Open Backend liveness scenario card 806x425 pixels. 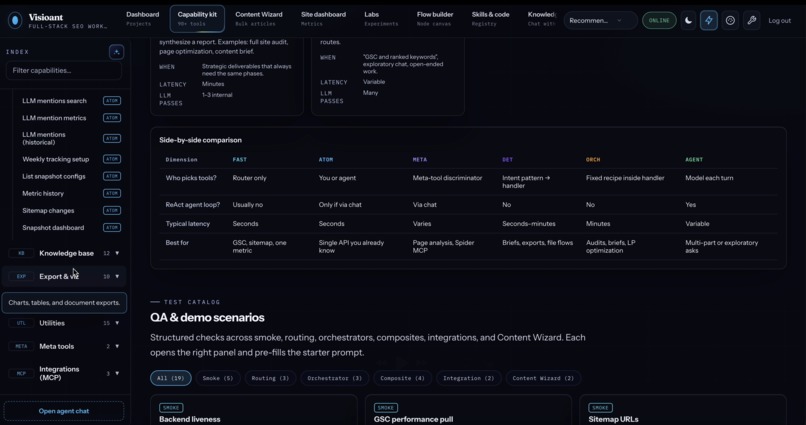254,410
